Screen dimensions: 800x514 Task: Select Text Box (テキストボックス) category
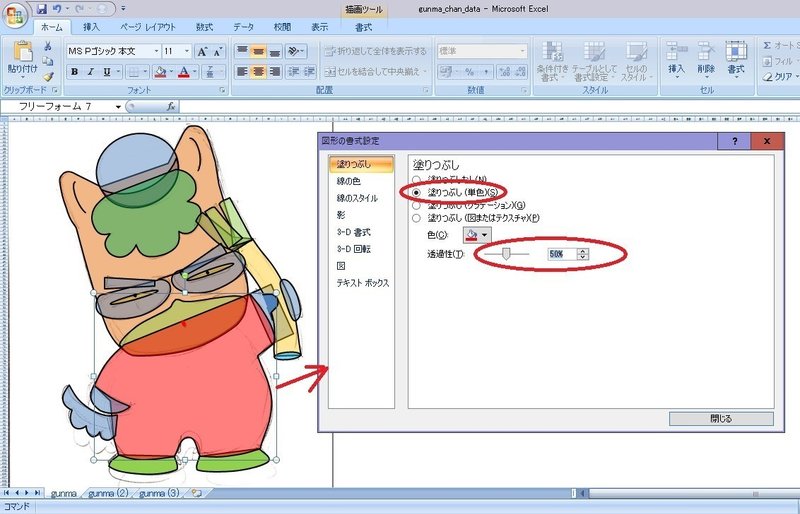point(362,283)
